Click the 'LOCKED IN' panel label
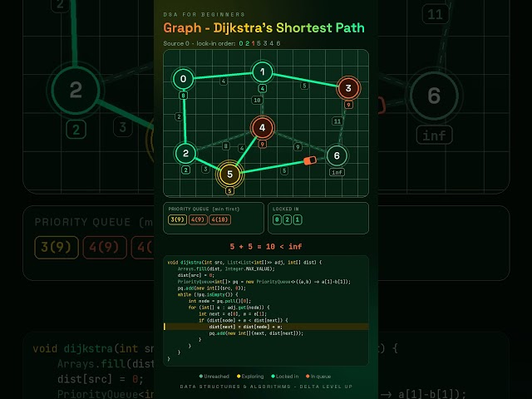The height and width of the screenshot is (399, 532). click(x=286, y=209)
